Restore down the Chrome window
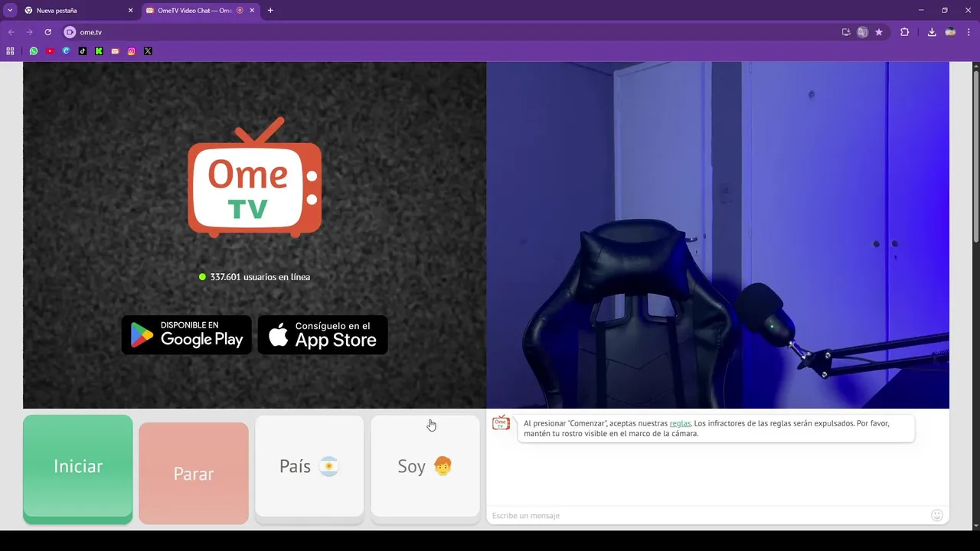980x551 pixels. coord(945,10)
